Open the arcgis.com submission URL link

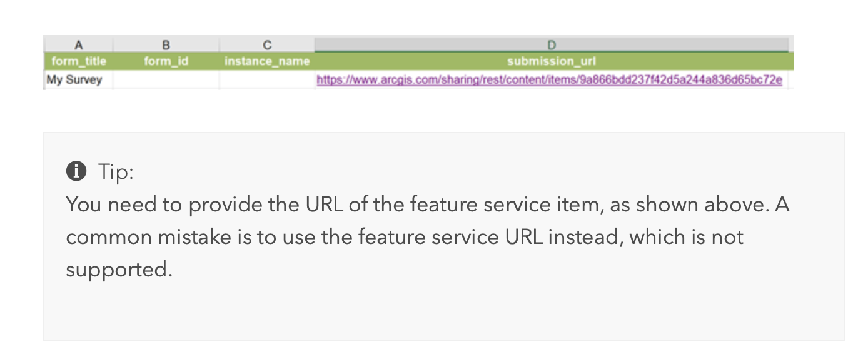pos(549,80)
